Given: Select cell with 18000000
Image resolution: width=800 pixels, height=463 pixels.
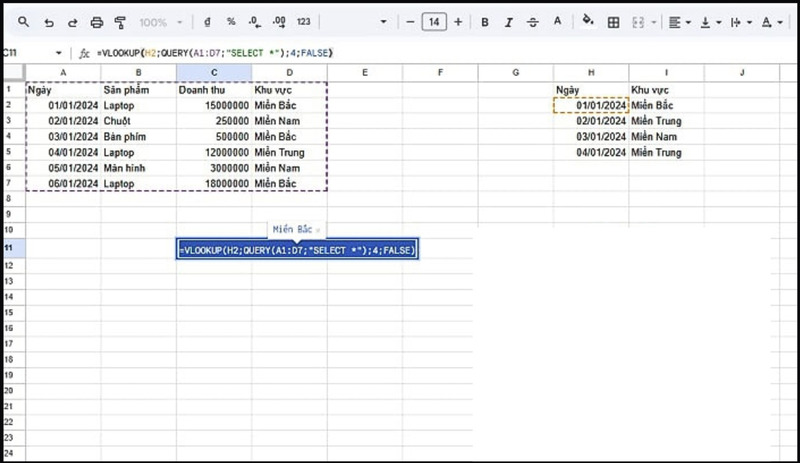Looking at the screenshot, I should [214, 184].
